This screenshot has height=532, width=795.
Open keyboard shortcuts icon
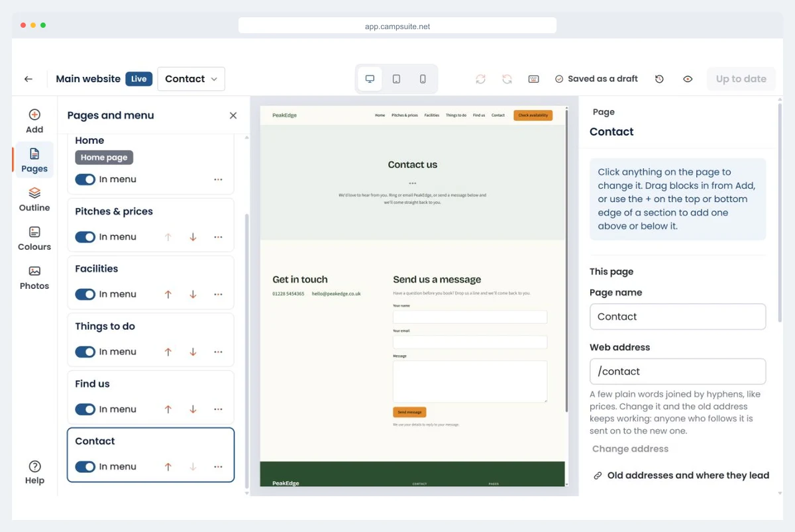(x=534, y=79)
